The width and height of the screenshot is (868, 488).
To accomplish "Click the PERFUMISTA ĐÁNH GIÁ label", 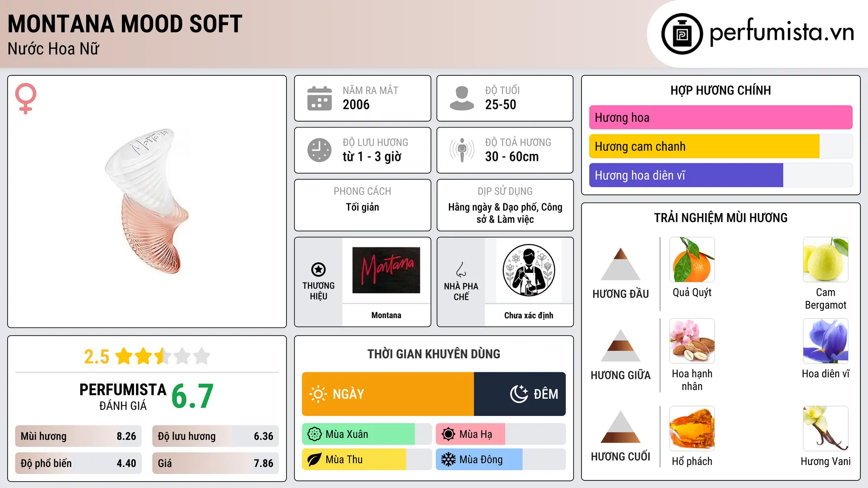I will tap(123, 396).
